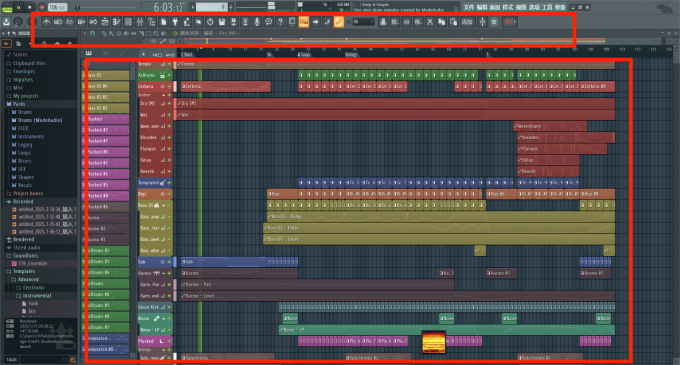680x365 pixels.
Task: Open the 选项 menu
Action: pos(534,7)
